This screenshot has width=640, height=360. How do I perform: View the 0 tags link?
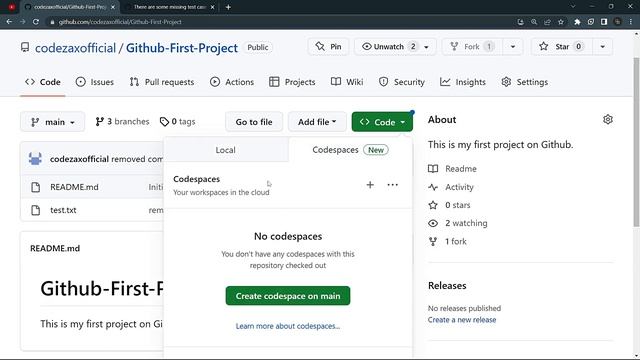point(178,122)
